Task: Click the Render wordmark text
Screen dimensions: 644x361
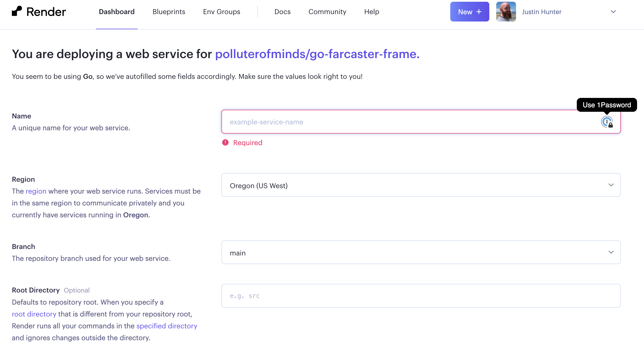Action: pyautogui.click(x=46, y=12)
